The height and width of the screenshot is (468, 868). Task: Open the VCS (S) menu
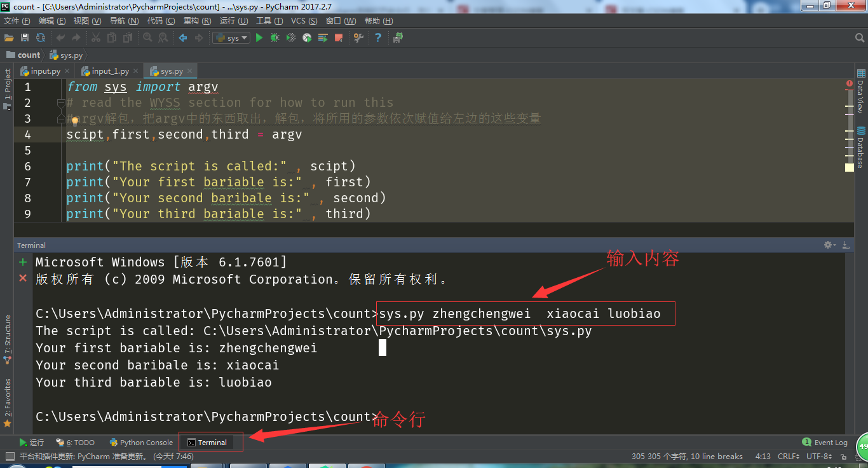[304, 21]
